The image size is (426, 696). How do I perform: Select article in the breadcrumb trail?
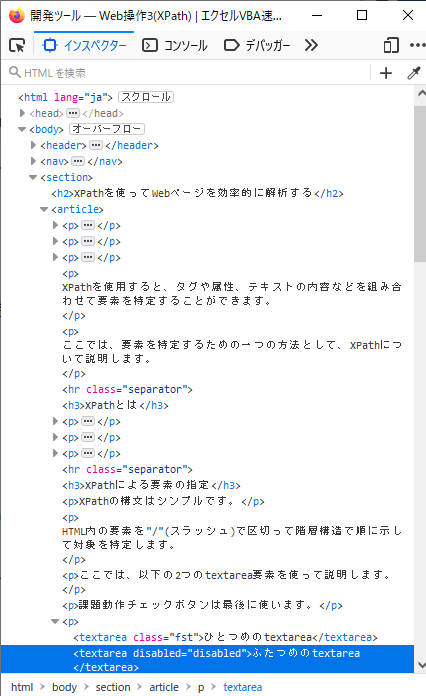click(164, 687)
